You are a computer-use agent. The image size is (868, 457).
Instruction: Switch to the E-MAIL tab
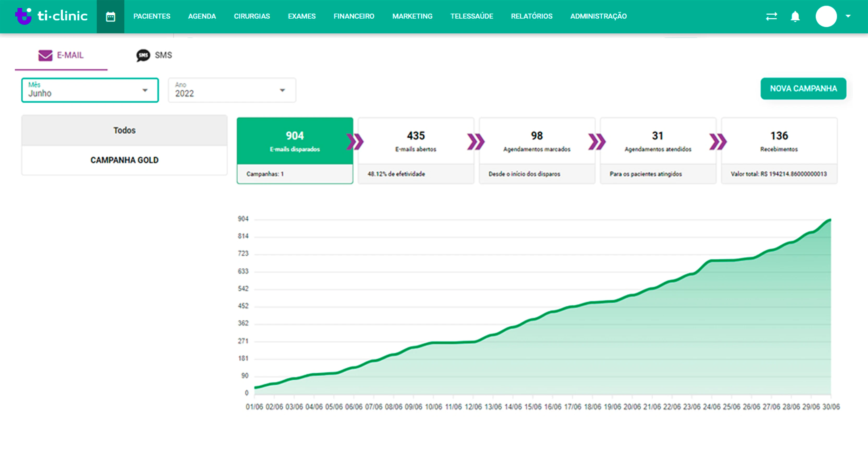pyautogui.click(x=61, y=55)
